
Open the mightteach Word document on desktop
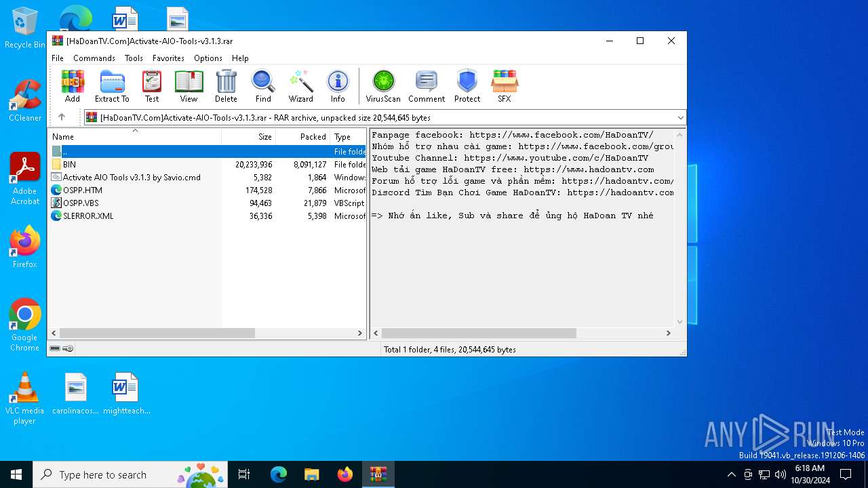(x=126, y=394)
